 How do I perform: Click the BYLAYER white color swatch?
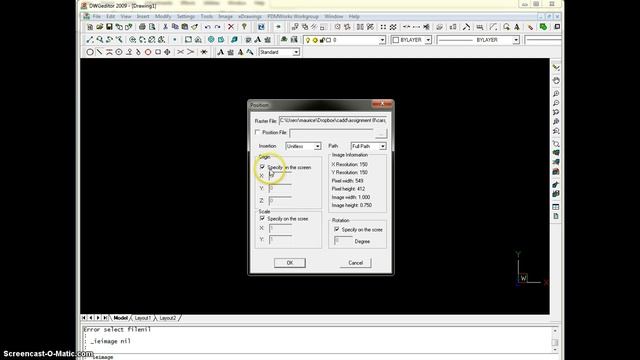(396, 40)
